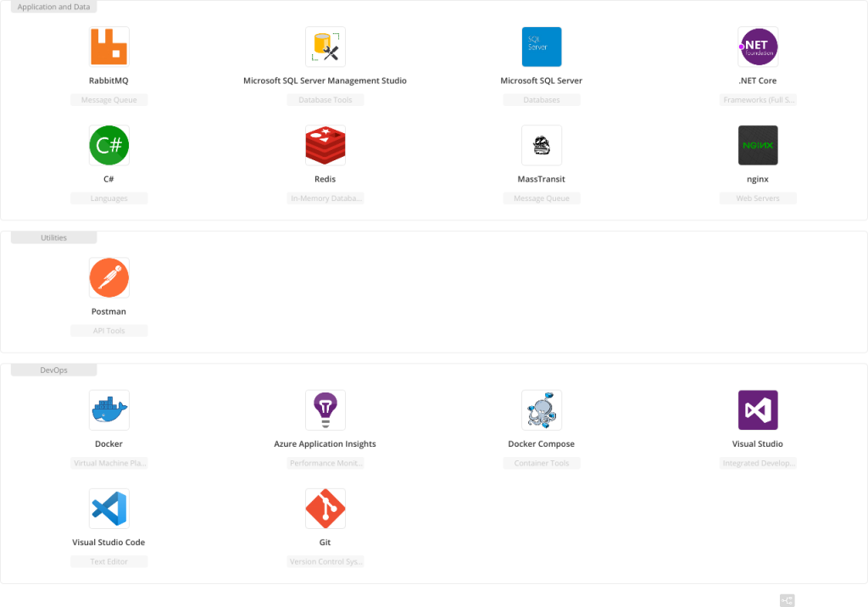Open the Git icon
868x607 pixels.
pos(325,508)
